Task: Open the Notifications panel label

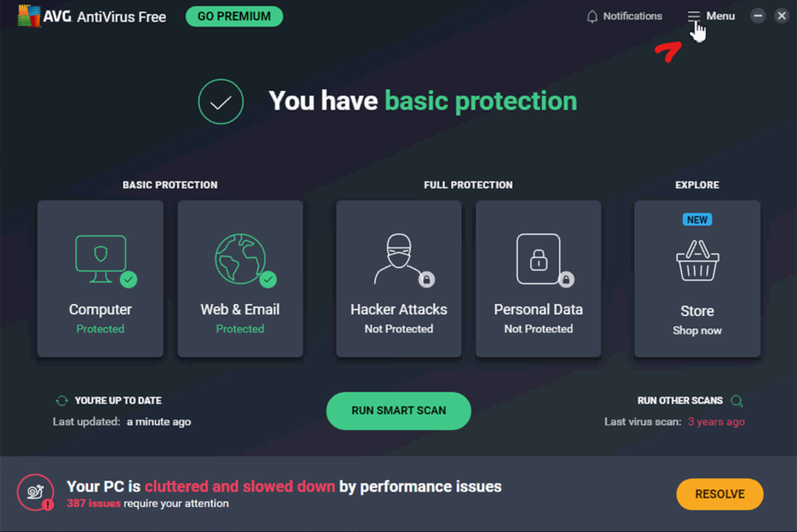Action: pos(632,16)
